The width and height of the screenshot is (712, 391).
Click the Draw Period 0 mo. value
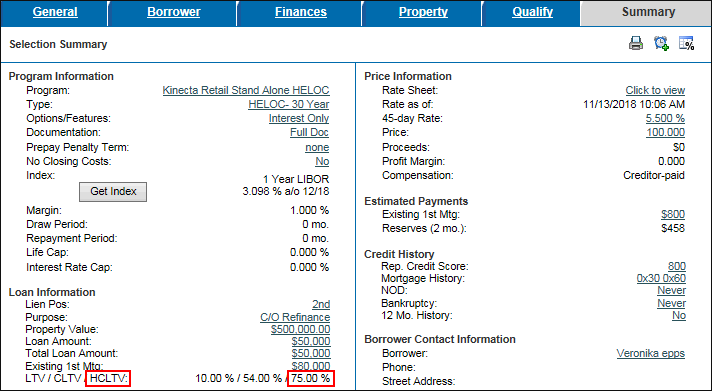[316, 225]
